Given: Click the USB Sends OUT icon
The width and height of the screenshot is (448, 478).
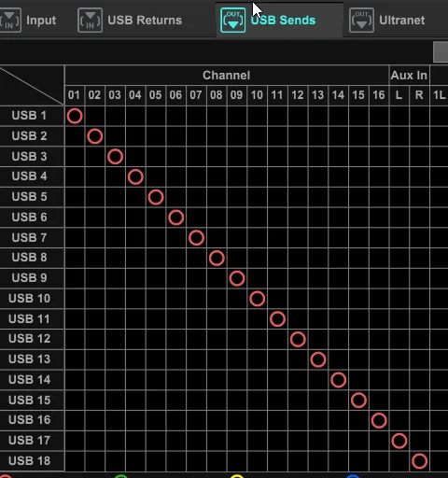Looking at the screenshot, I should click(232, 21).
